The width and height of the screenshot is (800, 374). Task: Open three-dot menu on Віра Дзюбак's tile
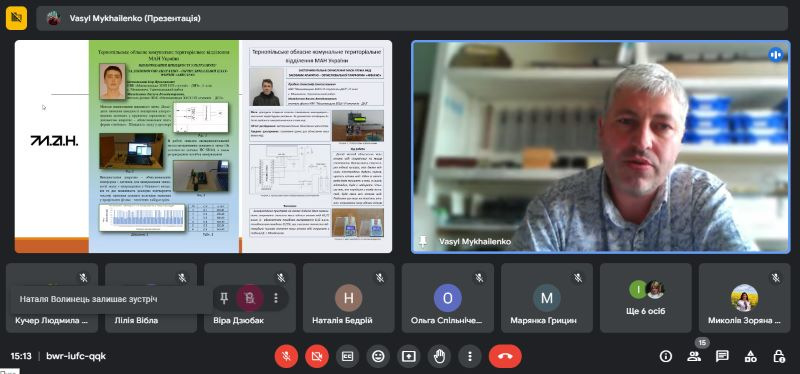click(276, 298)
